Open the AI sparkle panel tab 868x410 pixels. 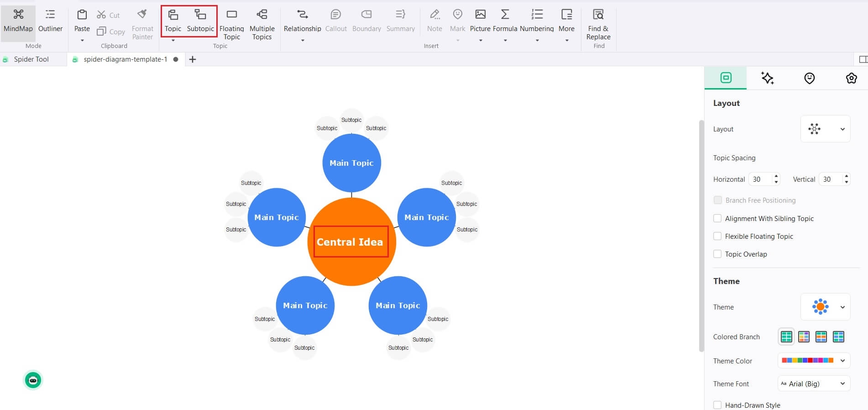[x=767, y=78]
